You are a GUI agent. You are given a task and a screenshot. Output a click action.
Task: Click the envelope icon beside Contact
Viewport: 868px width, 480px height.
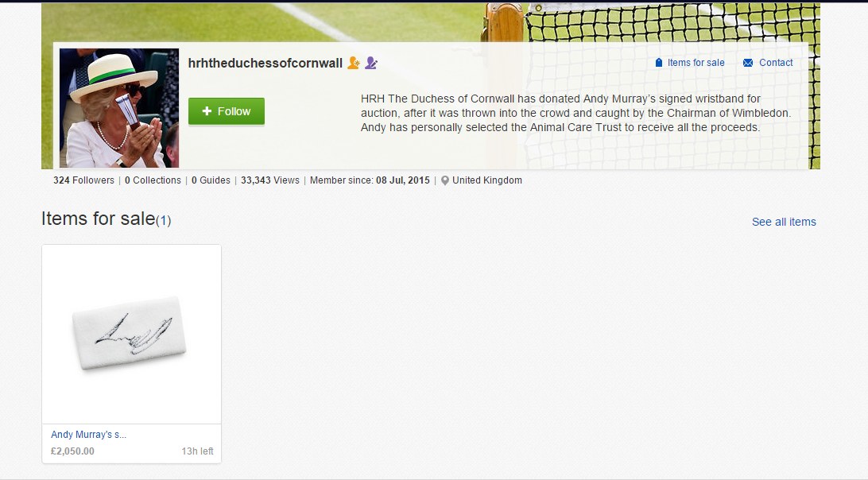pyautogui.click(x=748, y=63)
